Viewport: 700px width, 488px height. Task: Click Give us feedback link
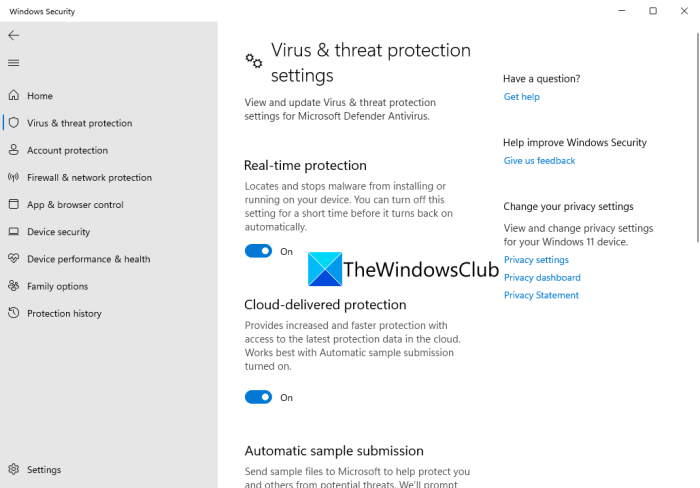pos(539,161)
